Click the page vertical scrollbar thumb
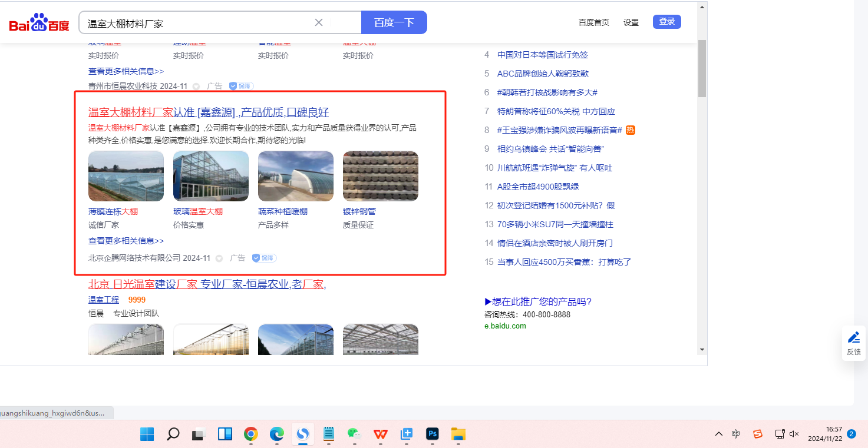The image size is (868, 448). pyautogui.click(x=701, y=68)
